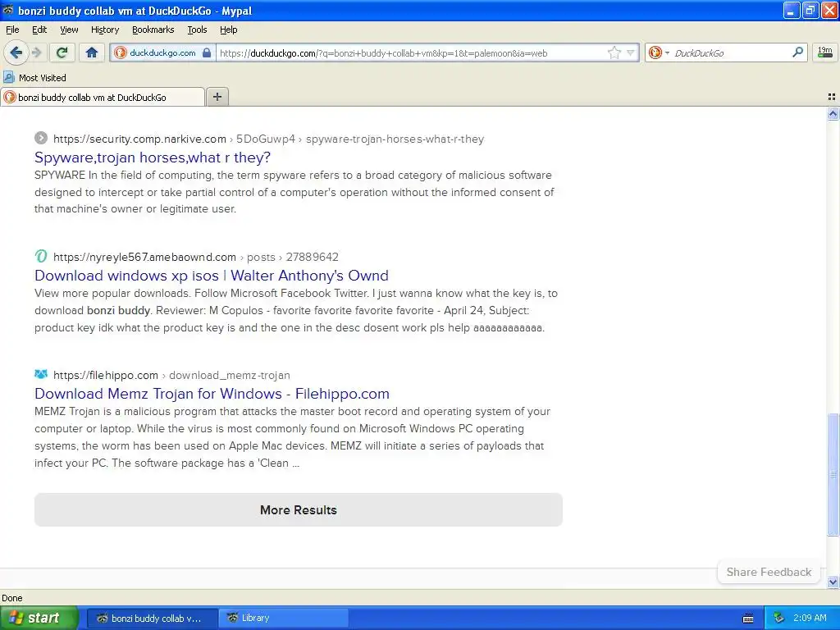
Task: Click the 19m toolbar add-on button
Action: coord(825,52)
